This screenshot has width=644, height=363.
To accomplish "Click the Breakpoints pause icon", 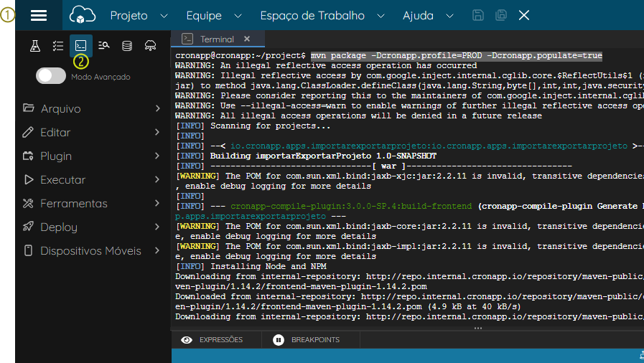I will click(x=279, y=340).
